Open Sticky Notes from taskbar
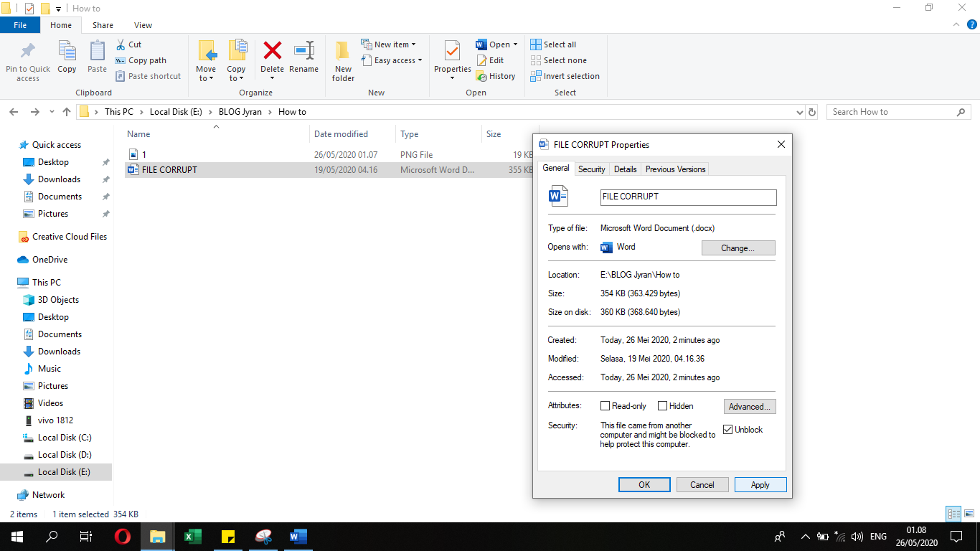Screen dimensions: 980x551 tap(228, 536)
